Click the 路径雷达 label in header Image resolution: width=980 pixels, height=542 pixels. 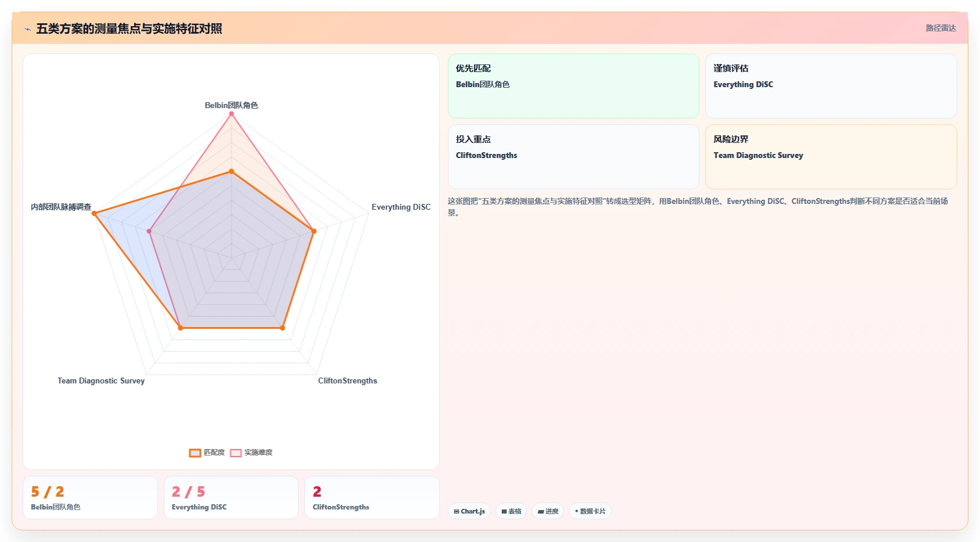(940, 28)
